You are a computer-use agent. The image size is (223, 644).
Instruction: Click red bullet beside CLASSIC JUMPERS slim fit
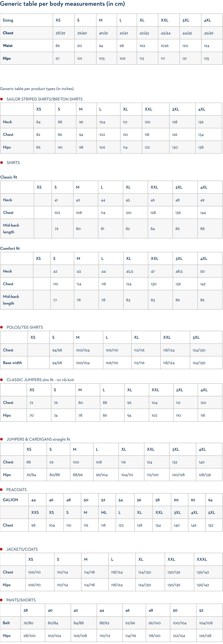[2, 379]
